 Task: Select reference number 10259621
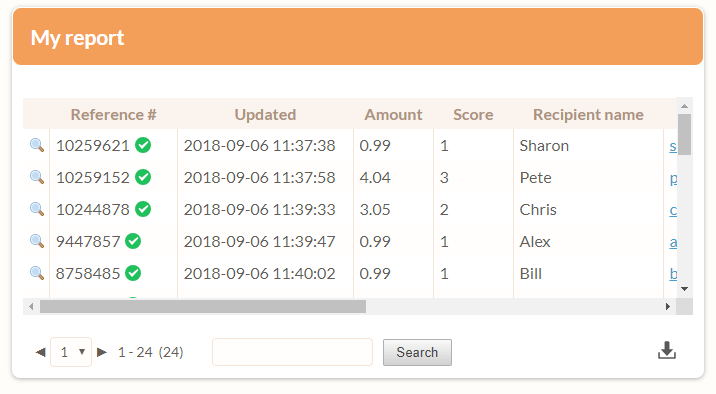point(93,146)
